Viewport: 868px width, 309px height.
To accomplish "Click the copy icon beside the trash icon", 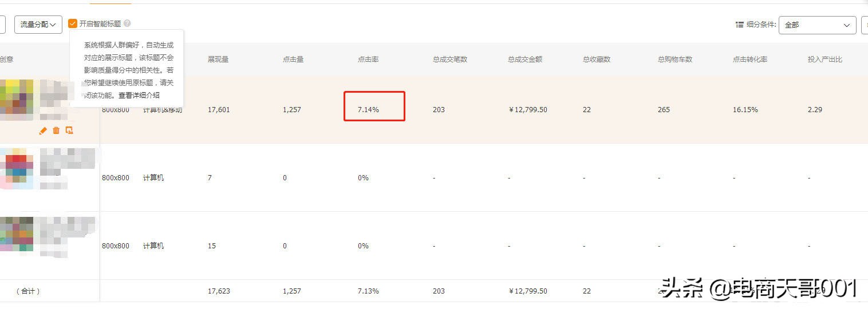I will (x=69, y=130).
